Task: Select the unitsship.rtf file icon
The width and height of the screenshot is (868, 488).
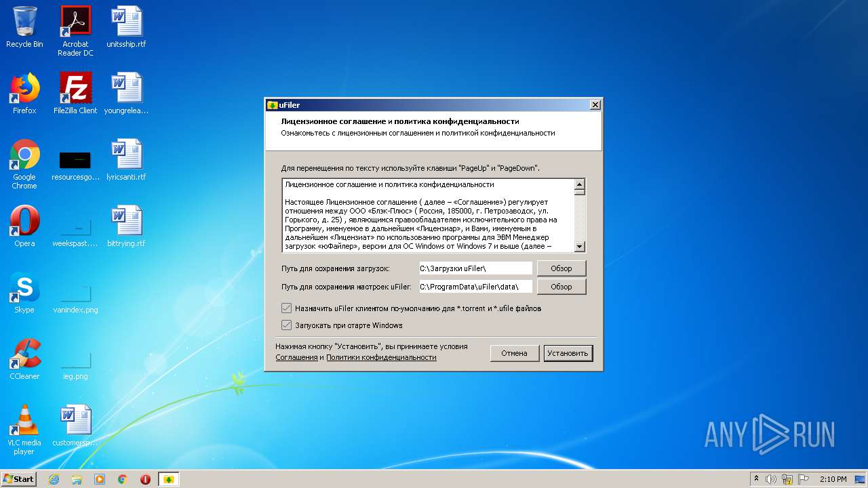Action: pyautogui.click(x=126, y=27)
